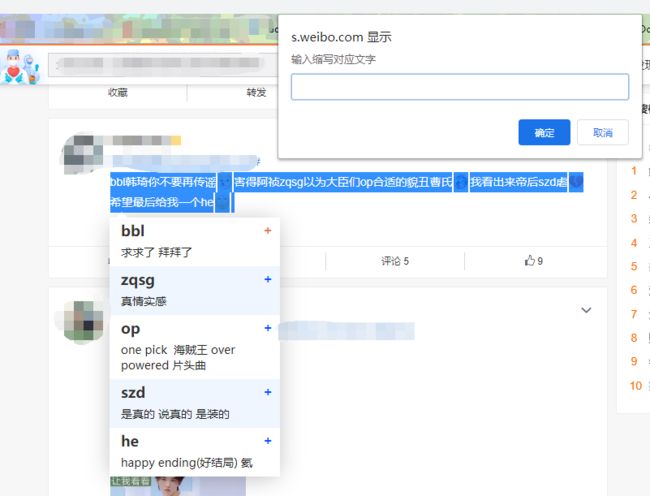The image size is (650, 496).
Task: Click the blurred search box at top
Action: pos(163,65)
